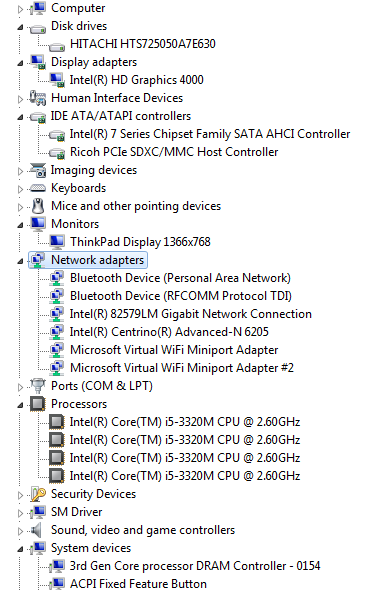Expand the SM Driver node
Viewport: 379px width, 590px height.
20,513
